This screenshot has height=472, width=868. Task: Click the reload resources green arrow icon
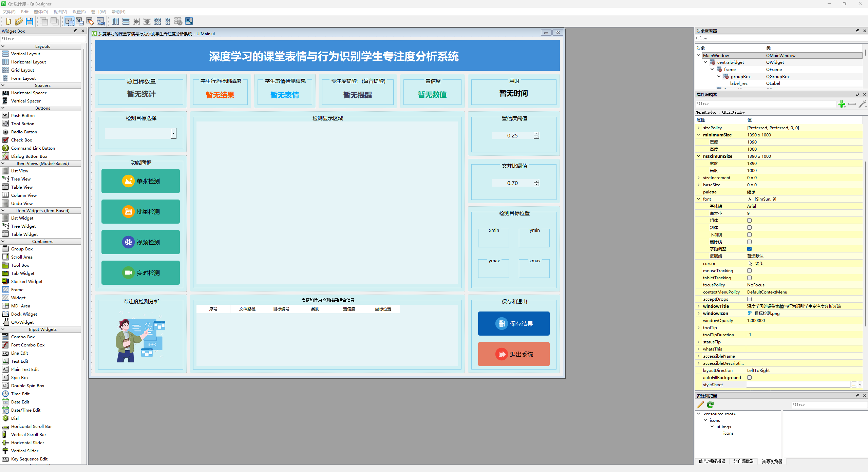[x=710, y=405]
